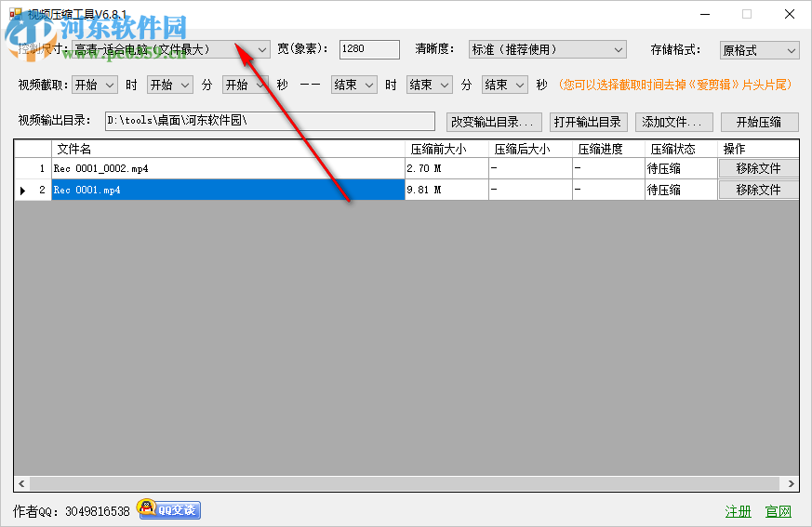Minimize the 视频压缩工具 window
This screenshot has width=812, height=527.
[x=705, y=14]
